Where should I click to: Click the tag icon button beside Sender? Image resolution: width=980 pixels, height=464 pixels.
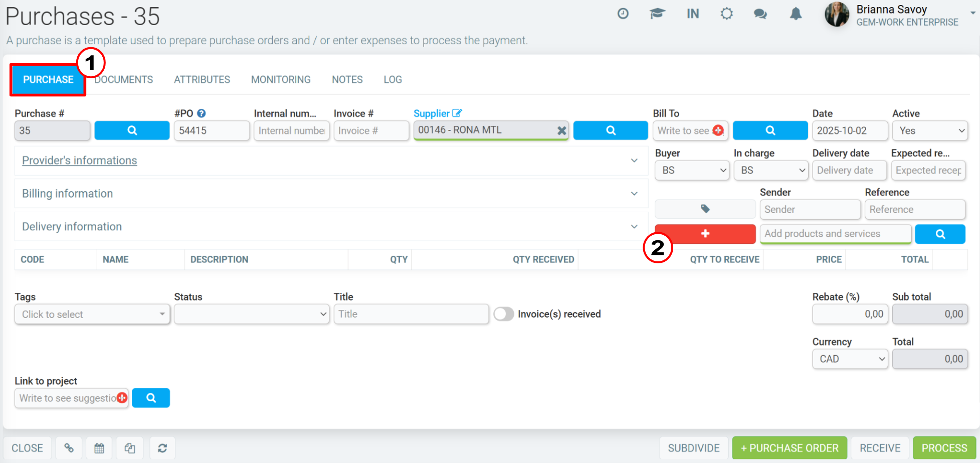tap(705, 209)
